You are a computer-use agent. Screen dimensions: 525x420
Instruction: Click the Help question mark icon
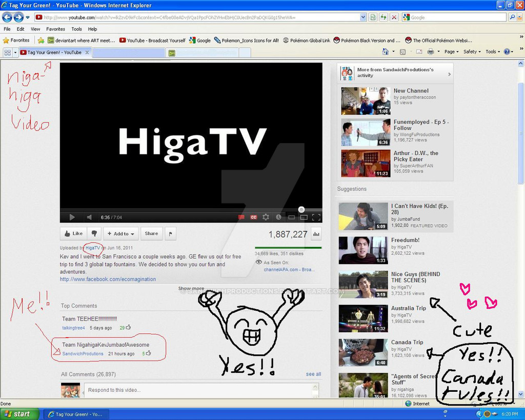coord(507,52)
